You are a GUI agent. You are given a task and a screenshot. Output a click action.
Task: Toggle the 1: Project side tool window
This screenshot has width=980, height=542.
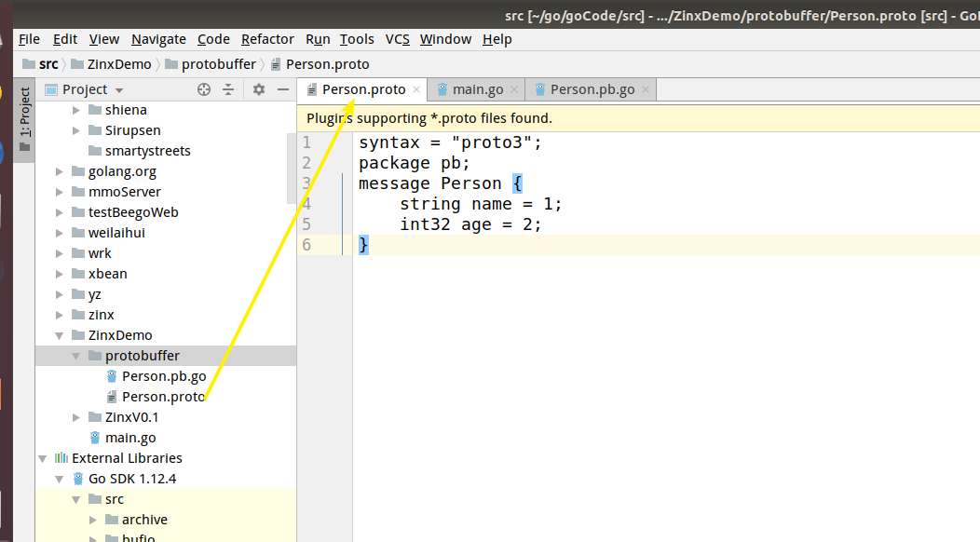pos(24,120)
